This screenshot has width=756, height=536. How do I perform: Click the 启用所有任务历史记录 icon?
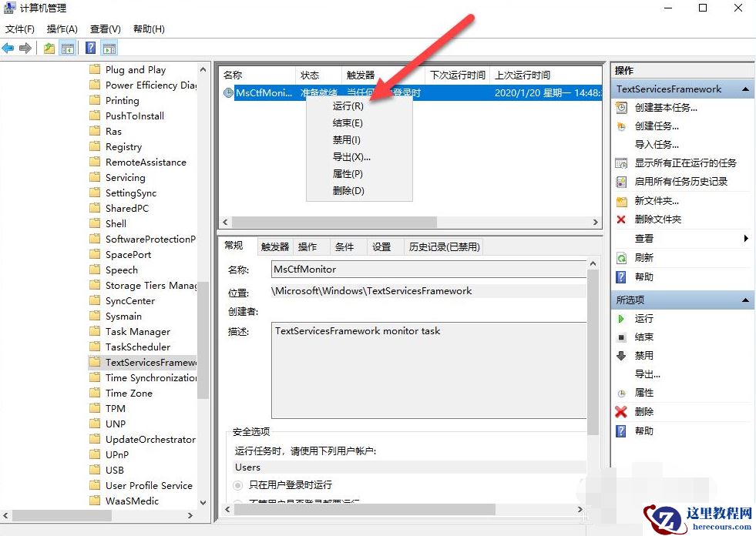tap(622, 181)
